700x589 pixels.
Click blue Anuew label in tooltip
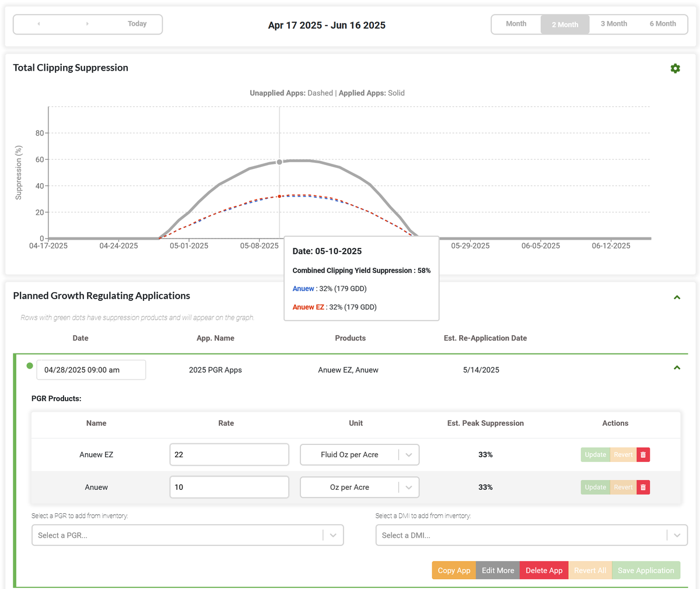303,289
